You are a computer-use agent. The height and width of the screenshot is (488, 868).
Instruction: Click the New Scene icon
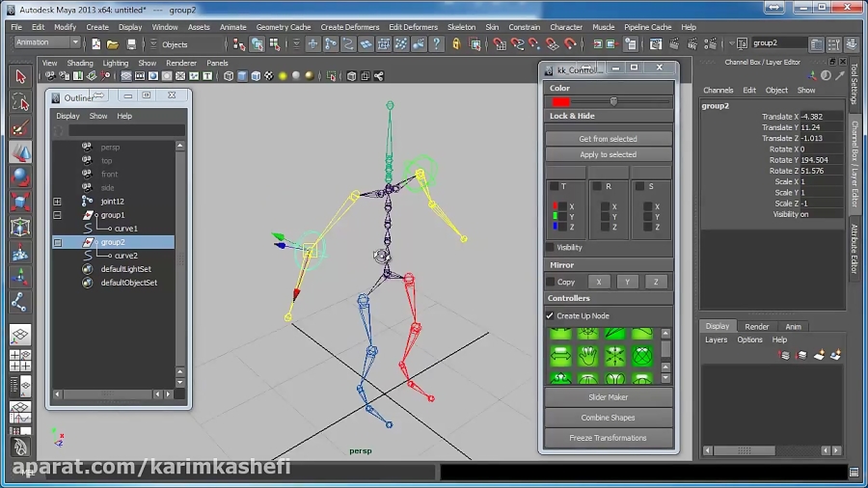[95, 44]
